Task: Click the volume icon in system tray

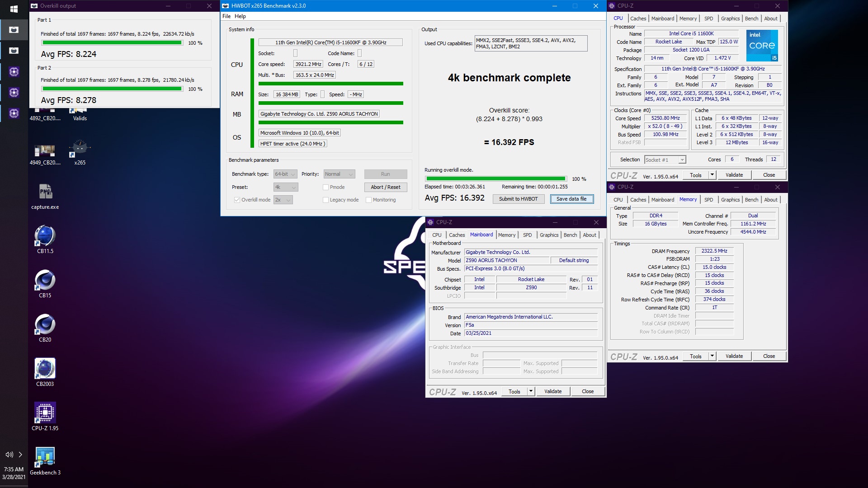Action: click(x=9, y=455)
